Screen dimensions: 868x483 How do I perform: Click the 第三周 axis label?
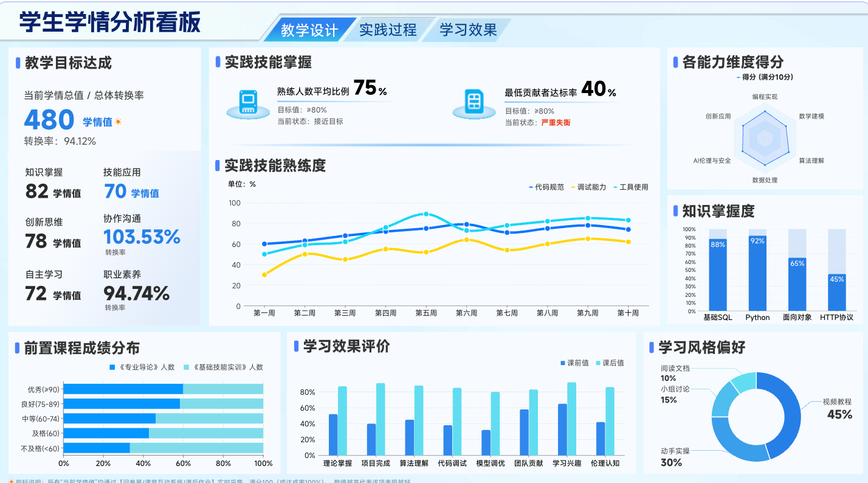345,313
